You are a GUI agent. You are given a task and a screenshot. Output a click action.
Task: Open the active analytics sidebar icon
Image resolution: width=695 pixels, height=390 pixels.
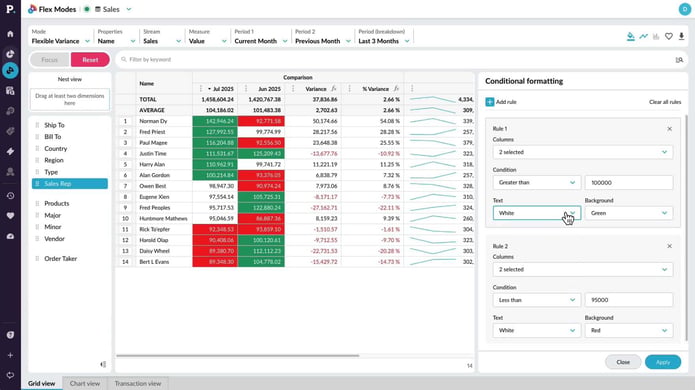[x=10, y=70]
